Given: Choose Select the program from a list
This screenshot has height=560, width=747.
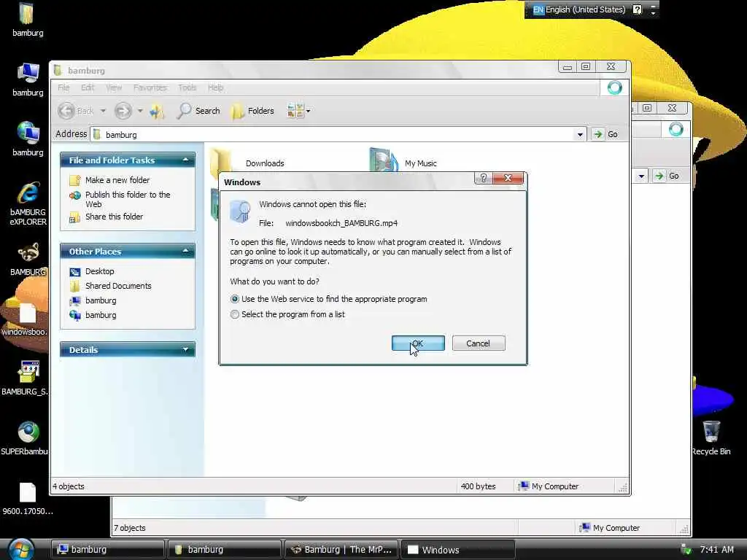Looking at the screenshot, I should point(234,315).
